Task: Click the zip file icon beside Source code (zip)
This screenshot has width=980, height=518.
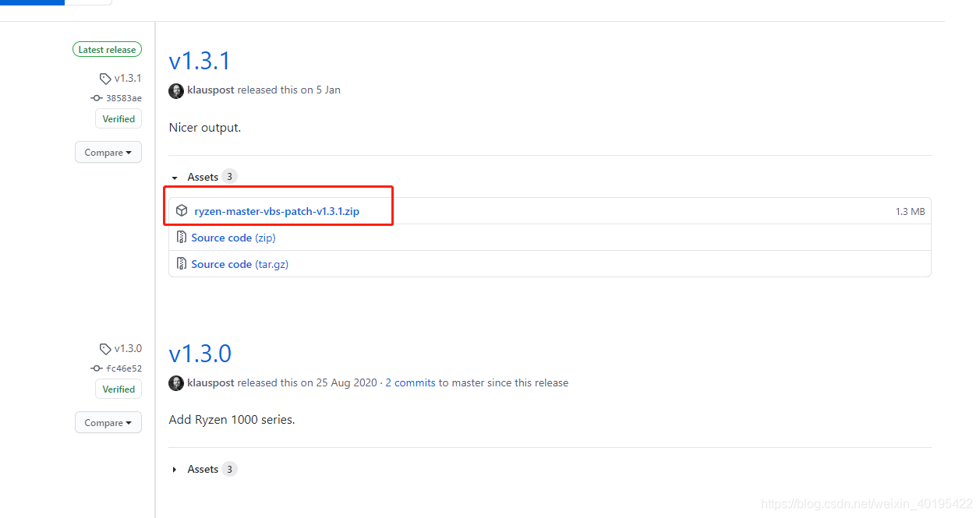Action: click(182, 237)
